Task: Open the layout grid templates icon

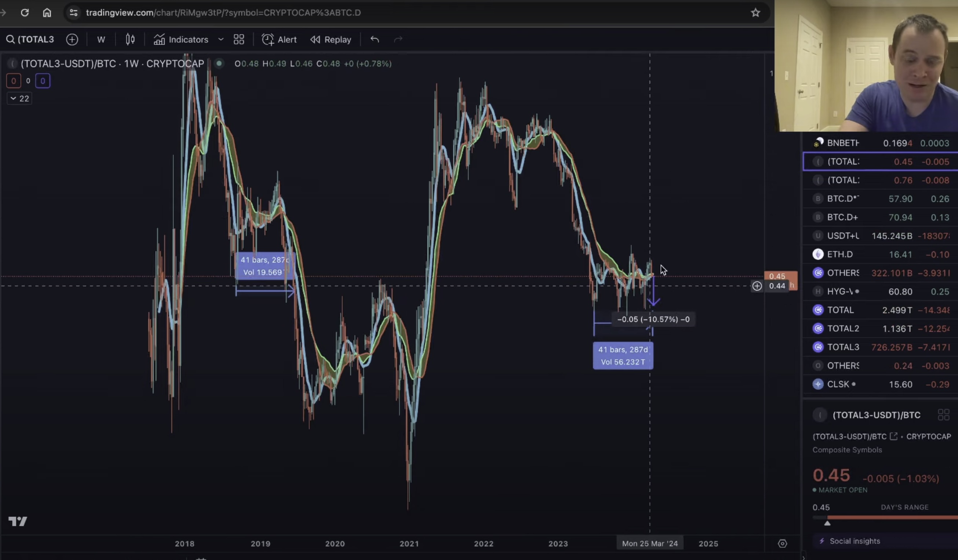Action: click(239, 40)
